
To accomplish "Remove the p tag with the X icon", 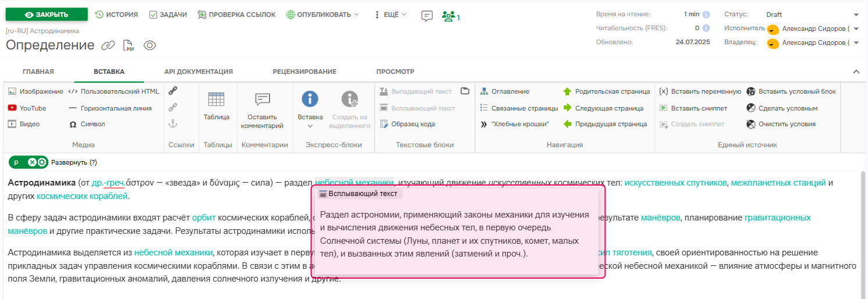I will pos(32,162).
